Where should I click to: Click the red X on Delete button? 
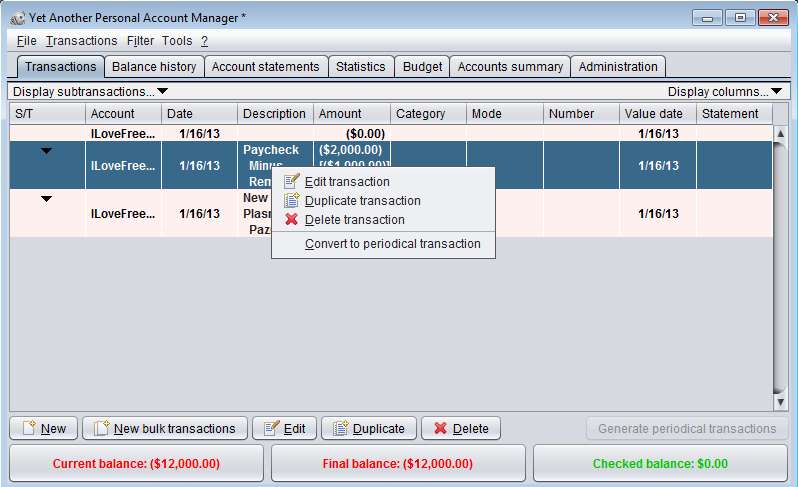tap(440, 429)
